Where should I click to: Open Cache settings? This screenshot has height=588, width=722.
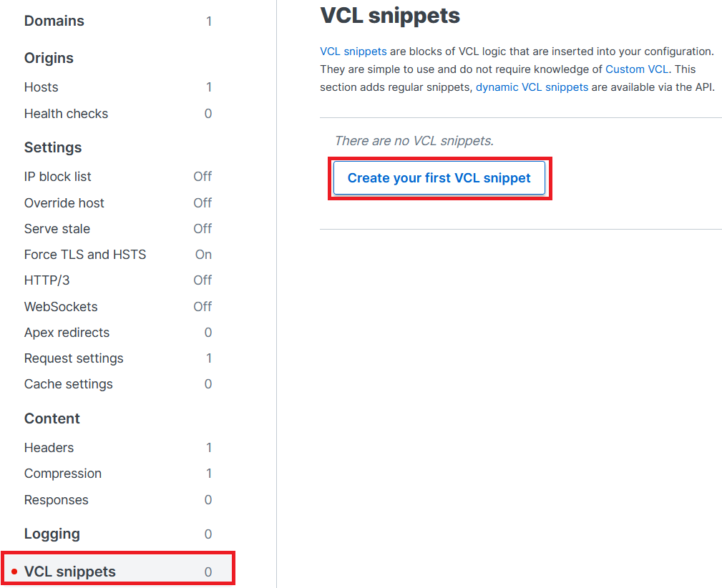68,383
